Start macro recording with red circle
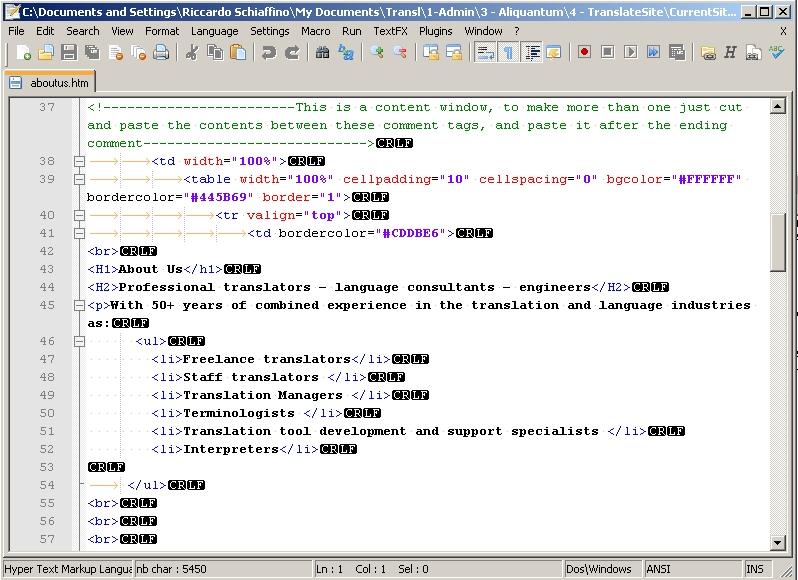Image resolution: width=798 pixels, height=580 pixels. coord(584,52)
